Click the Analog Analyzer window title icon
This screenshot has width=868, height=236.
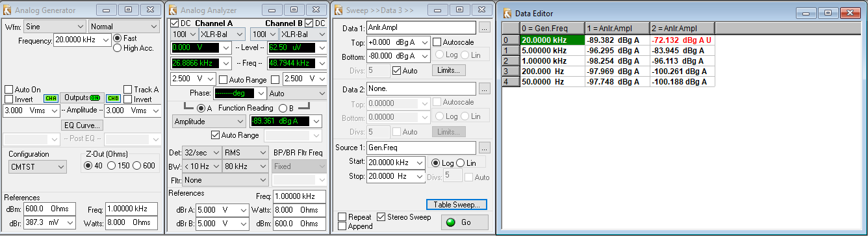tap(174, 10)
